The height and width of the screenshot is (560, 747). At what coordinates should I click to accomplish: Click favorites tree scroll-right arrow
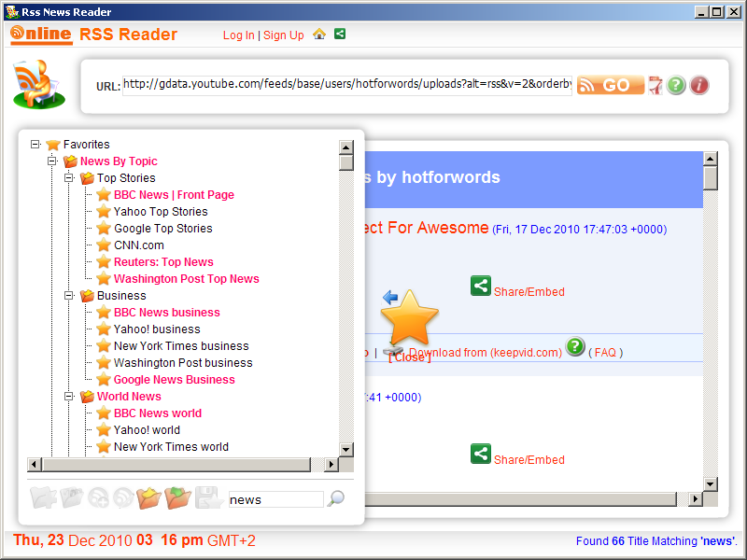[x=331, y=464]
